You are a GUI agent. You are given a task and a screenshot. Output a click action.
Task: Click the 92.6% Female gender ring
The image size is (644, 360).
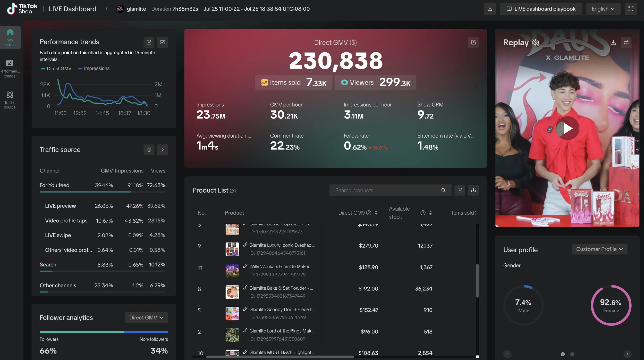click(611, 305)
